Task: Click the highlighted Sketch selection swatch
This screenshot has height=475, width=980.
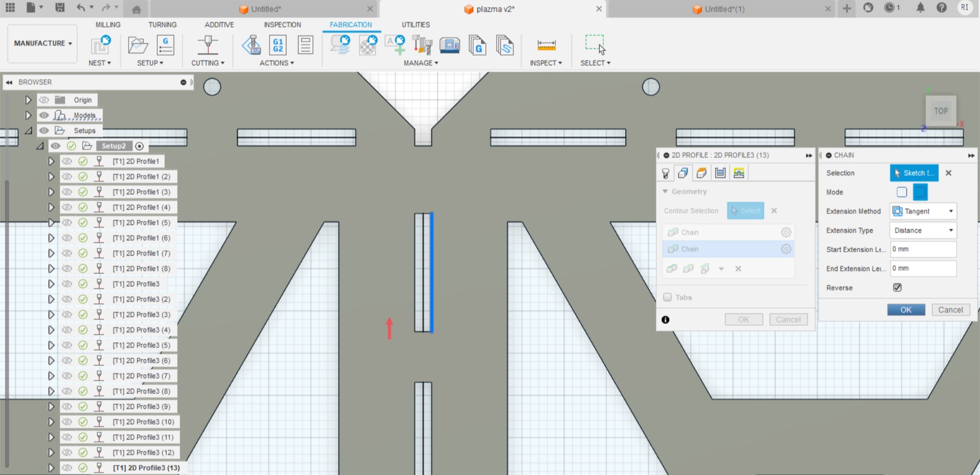Action: 915,173
